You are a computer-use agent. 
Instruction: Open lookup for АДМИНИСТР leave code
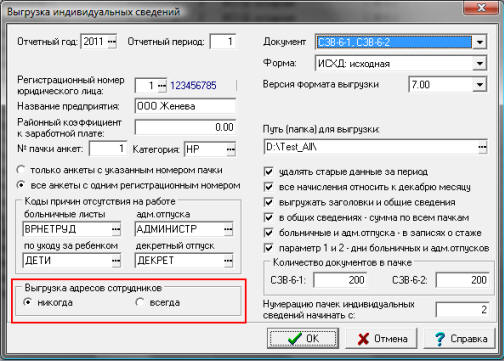pyautogui.click(x=228, y=229)
